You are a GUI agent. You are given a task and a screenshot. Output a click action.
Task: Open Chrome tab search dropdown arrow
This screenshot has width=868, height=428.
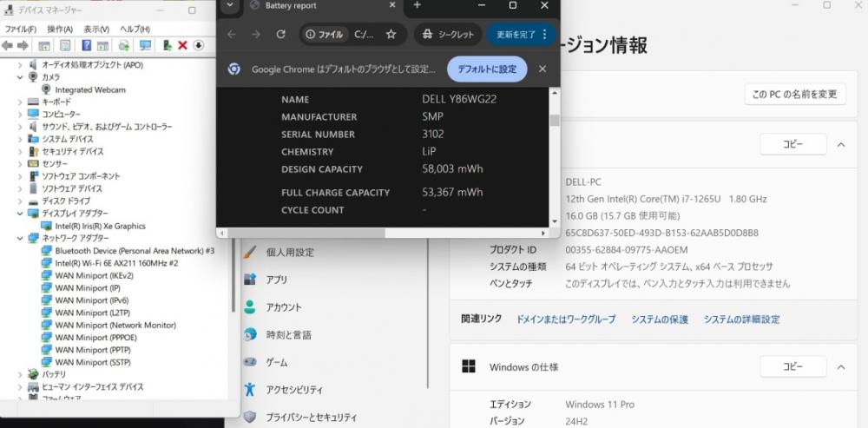230,5
